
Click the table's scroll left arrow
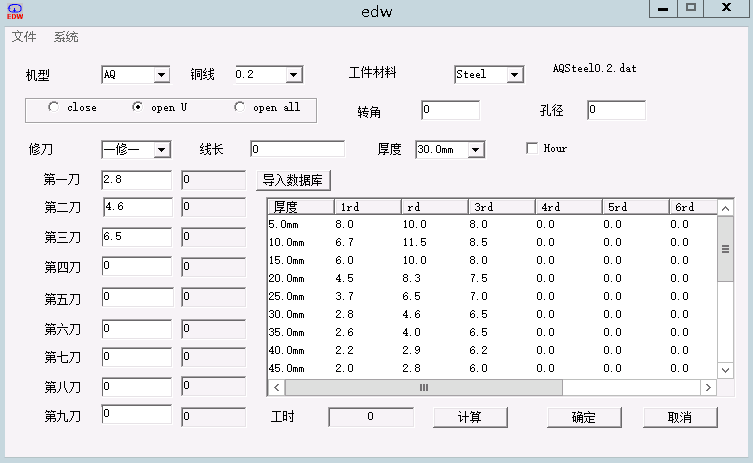pyautogui.click(x=276, y=388)
